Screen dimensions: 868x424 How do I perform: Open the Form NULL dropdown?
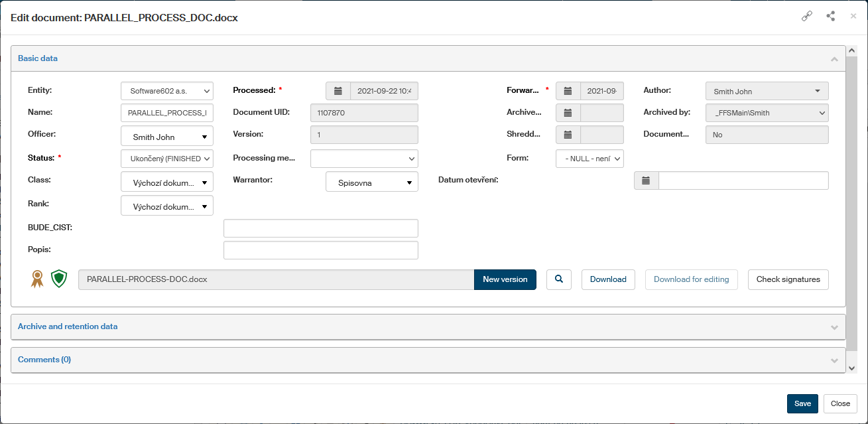(589, 159)
